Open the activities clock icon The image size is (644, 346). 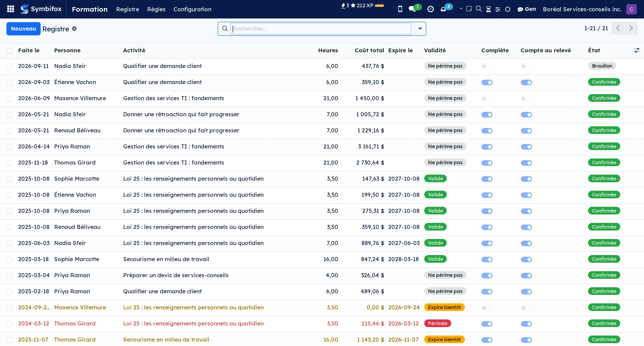[x=430, y=9]
